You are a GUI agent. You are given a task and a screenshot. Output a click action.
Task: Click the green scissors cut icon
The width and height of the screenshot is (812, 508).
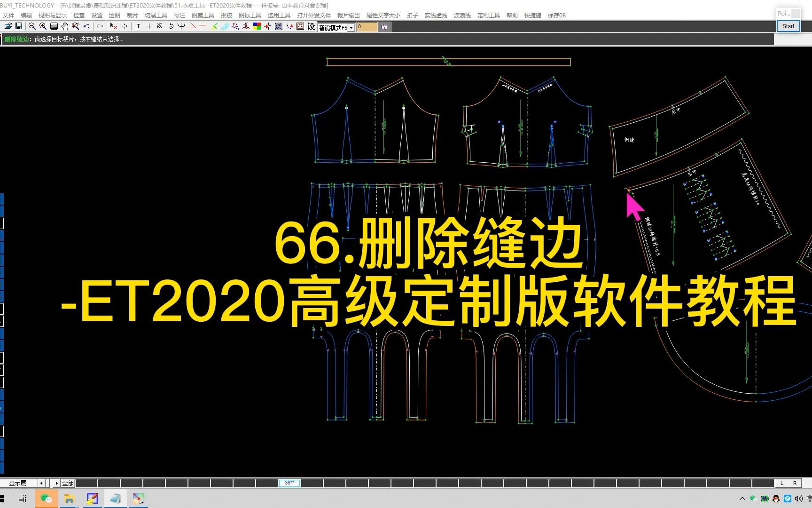214,26
